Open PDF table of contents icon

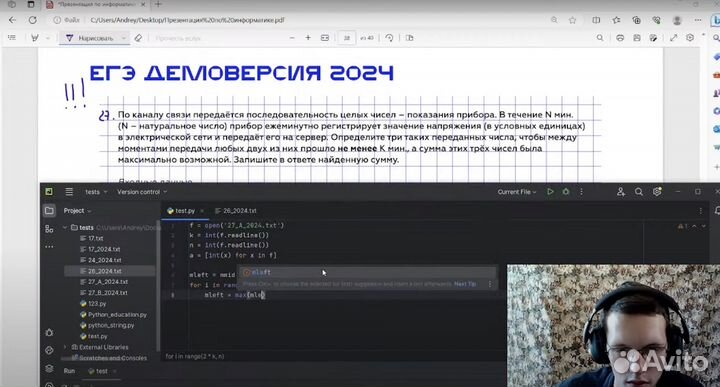pyautogui.click(x=12, y=38)
